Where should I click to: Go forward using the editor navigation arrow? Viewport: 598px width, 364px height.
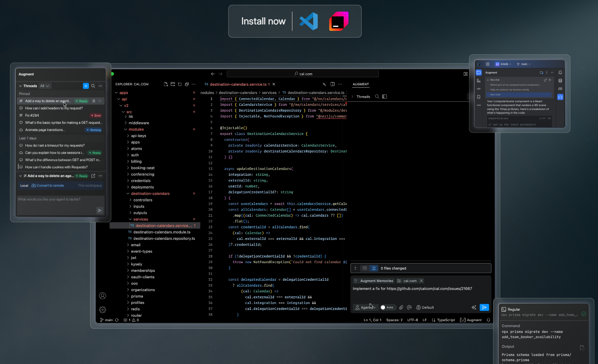click(x=220, y=74)
